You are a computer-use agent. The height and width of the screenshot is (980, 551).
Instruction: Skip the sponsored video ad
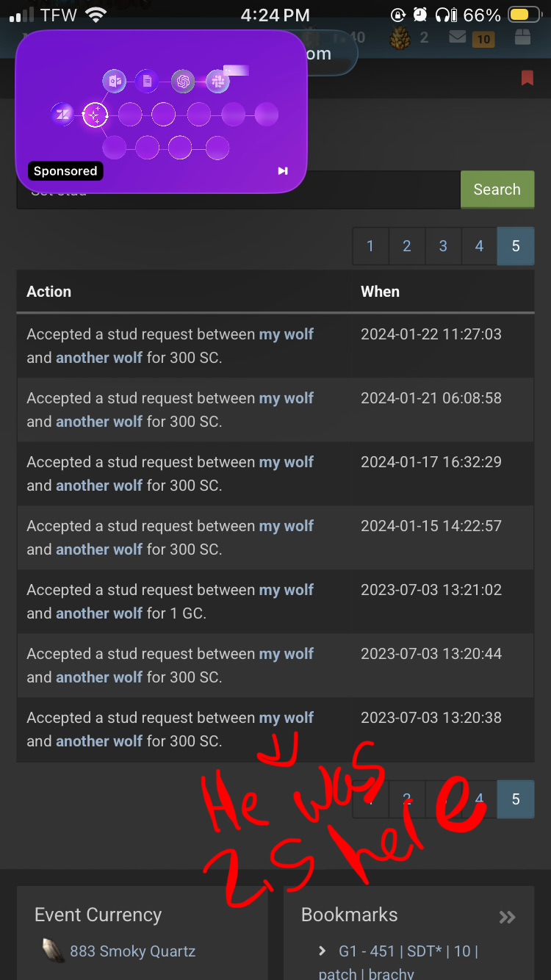coord(283,171)
